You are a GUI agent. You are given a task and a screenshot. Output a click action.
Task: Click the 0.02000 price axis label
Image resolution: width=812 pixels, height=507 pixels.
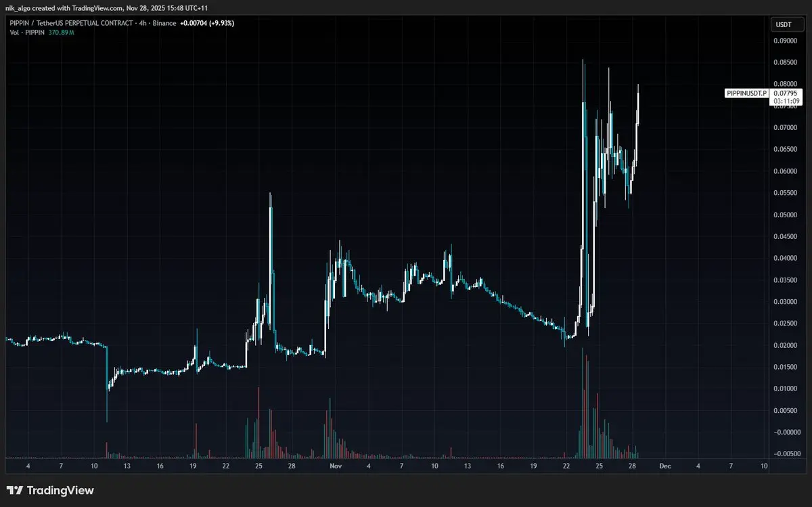(x=786, y=345)
